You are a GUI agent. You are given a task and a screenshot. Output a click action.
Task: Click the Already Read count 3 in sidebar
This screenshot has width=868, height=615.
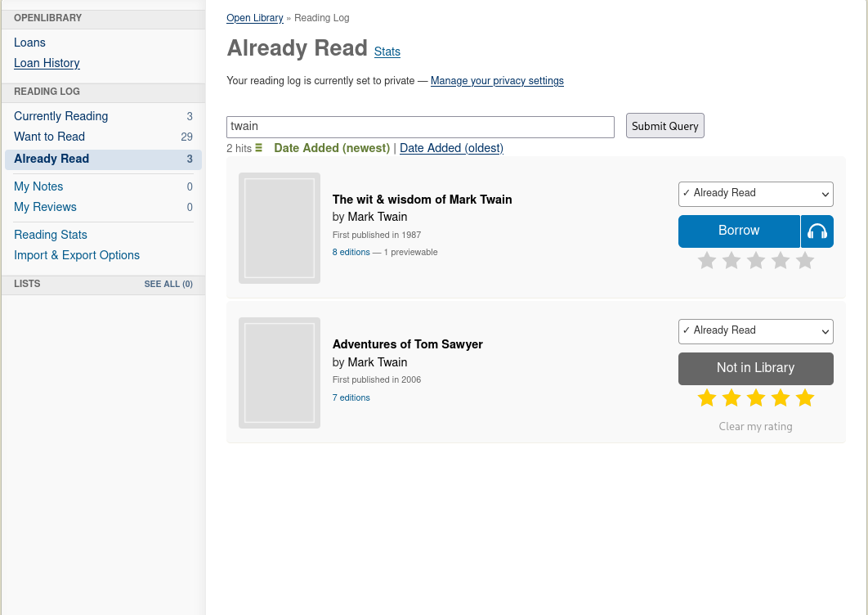tap(190, 159)
